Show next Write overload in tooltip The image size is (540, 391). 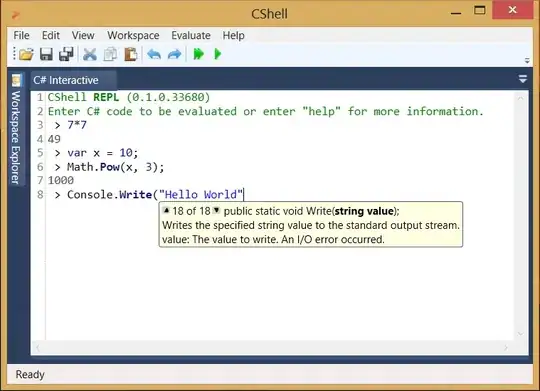click(216, 210)
